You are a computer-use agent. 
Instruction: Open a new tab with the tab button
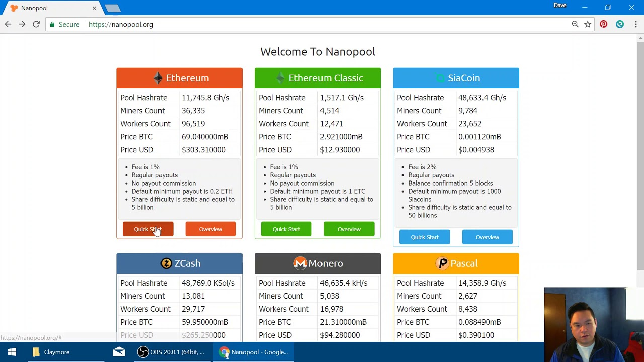[113, 8]
